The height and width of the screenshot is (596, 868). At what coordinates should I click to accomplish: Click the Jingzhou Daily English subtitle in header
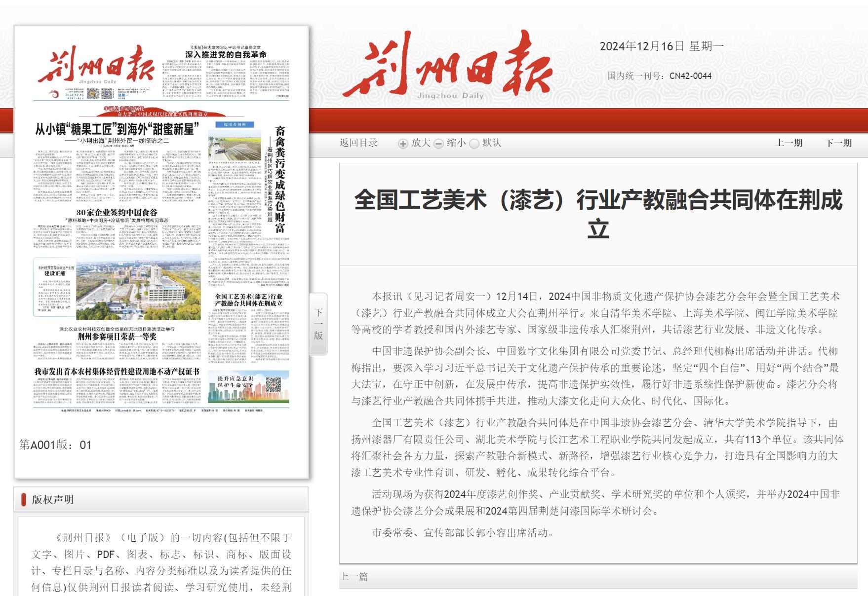(450, 96)
